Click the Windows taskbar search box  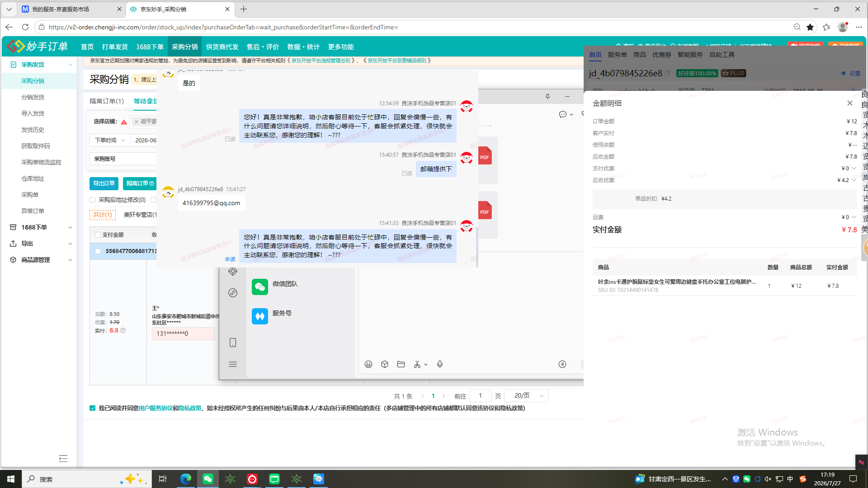pos(87,479)
